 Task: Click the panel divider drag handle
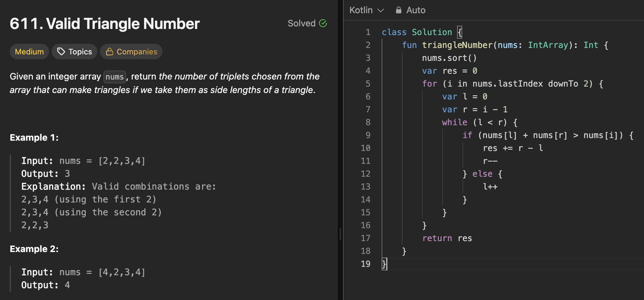coord(340,234)
